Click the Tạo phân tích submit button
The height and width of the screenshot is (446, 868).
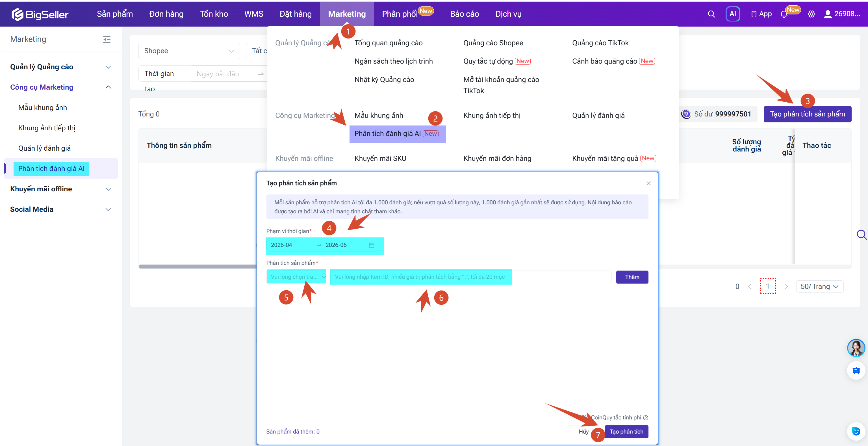626,432
